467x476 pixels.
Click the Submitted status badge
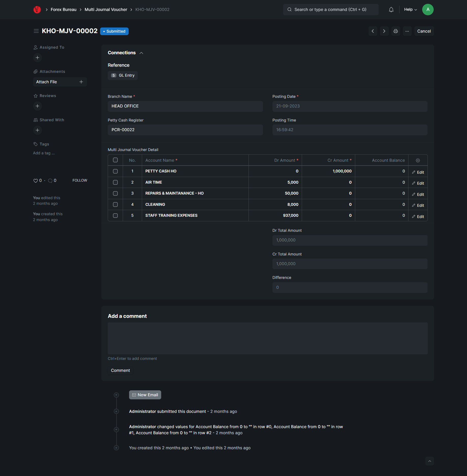114,31
